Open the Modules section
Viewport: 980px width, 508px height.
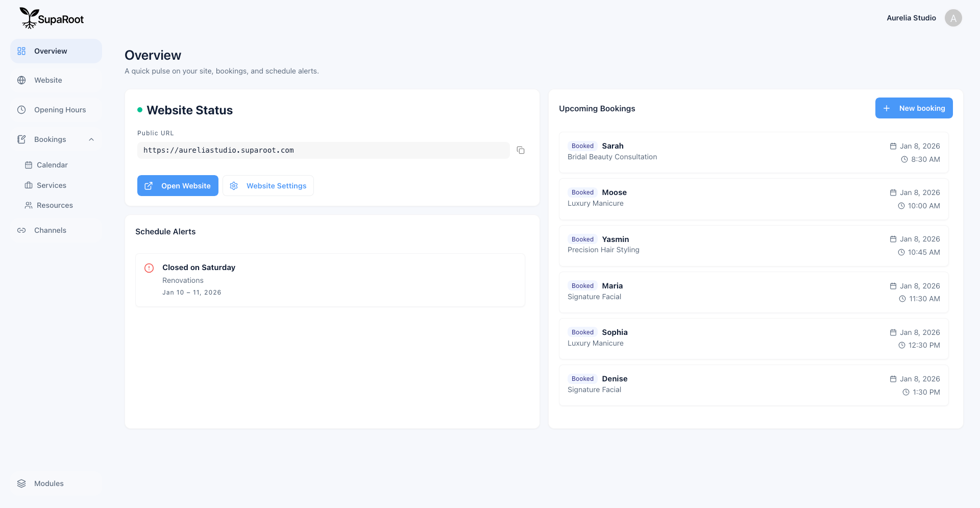point(48,483)
